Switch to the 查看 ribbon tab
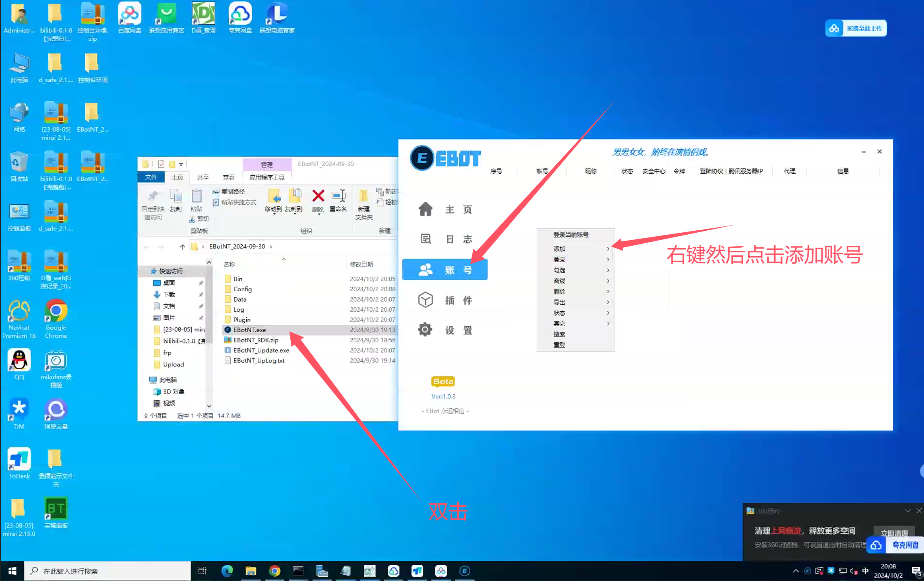This screenshot has height=581, width=924. 228,177
